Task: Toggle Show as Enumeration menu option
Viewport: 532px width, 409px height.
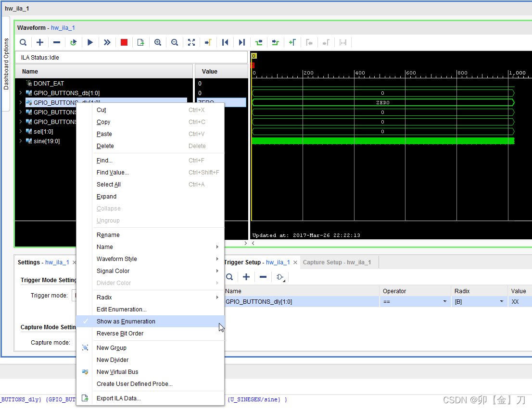Action: point(126,322)
